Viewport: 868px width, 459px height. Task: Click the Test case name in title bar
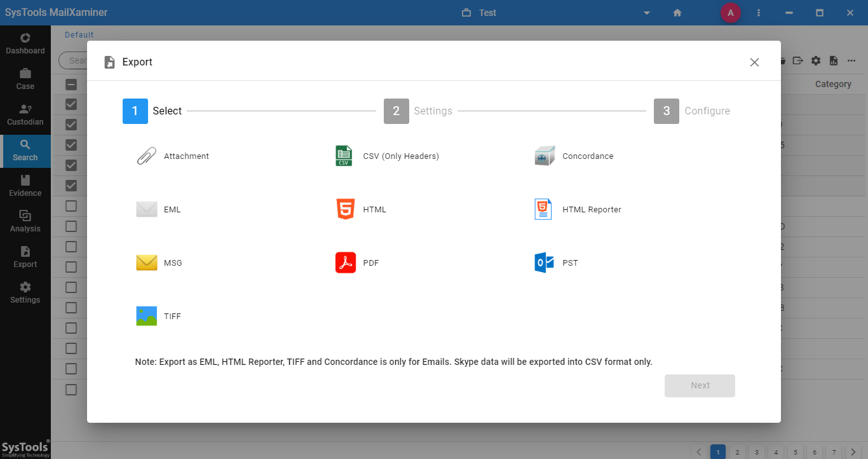[487, 13]
